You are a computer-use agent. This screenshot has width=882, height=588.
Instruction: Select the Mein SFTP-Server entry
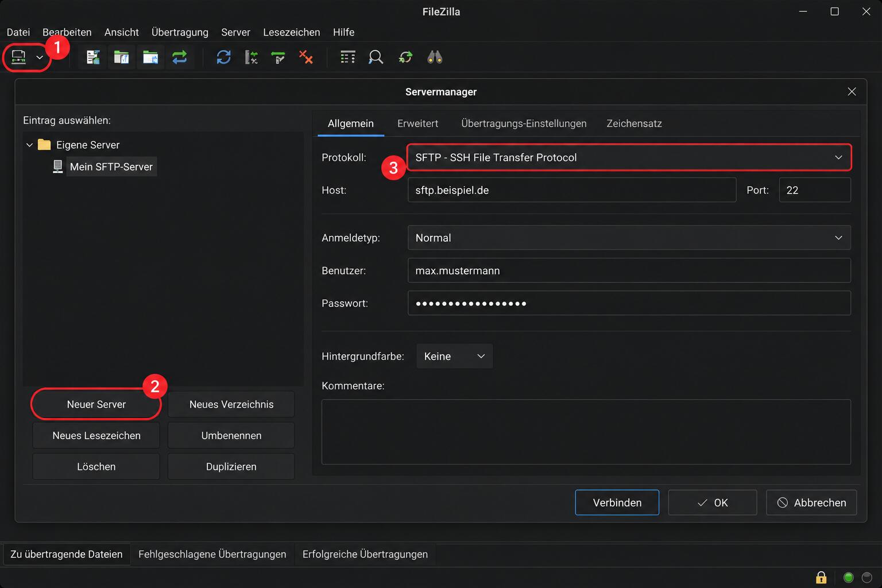(x=111, y=167)
